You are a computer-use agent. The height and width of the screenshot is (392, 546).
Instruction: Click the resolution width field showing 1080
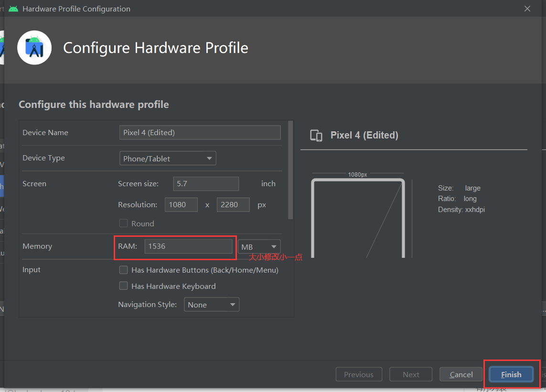(181, 205)
